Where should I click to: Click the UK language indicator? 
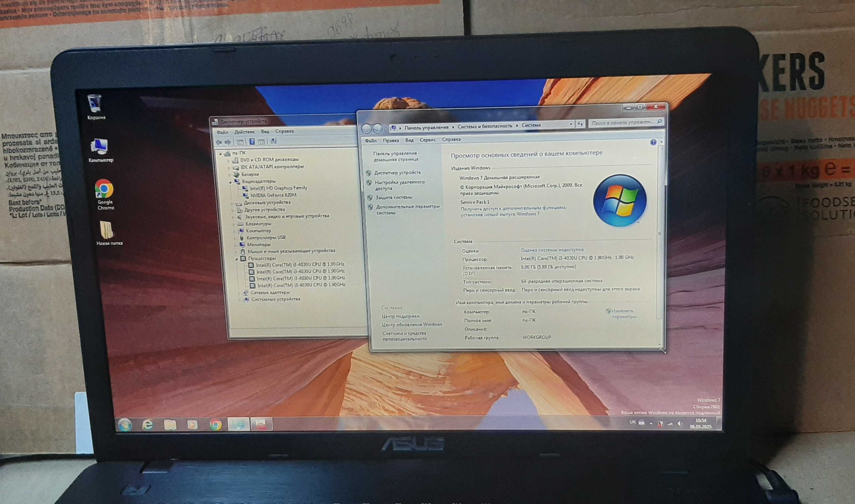(x=632, y=422)
